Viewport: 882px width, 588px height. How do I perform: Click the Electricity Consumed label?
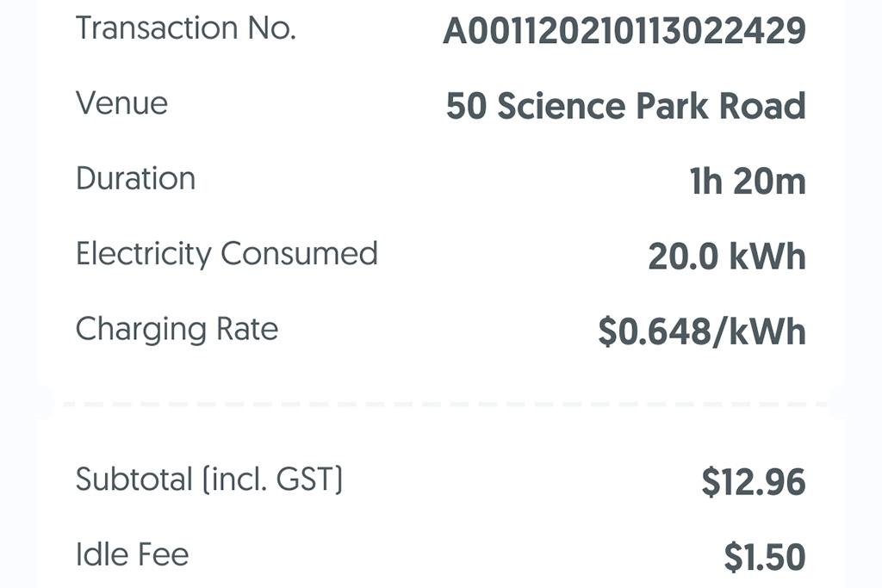click(x=227, y=254)
